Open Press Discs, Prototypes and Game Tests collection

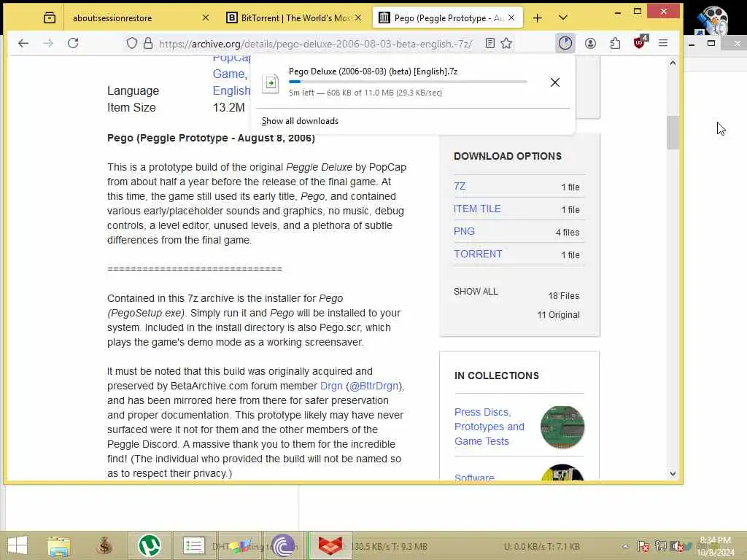(x=489, y=427)
